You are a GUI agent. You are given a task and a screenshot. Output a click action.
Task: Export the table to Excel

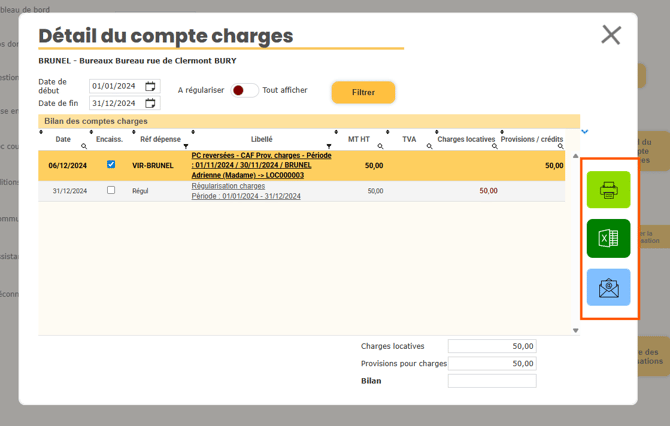pyautogui.click(x=608, y=238)
